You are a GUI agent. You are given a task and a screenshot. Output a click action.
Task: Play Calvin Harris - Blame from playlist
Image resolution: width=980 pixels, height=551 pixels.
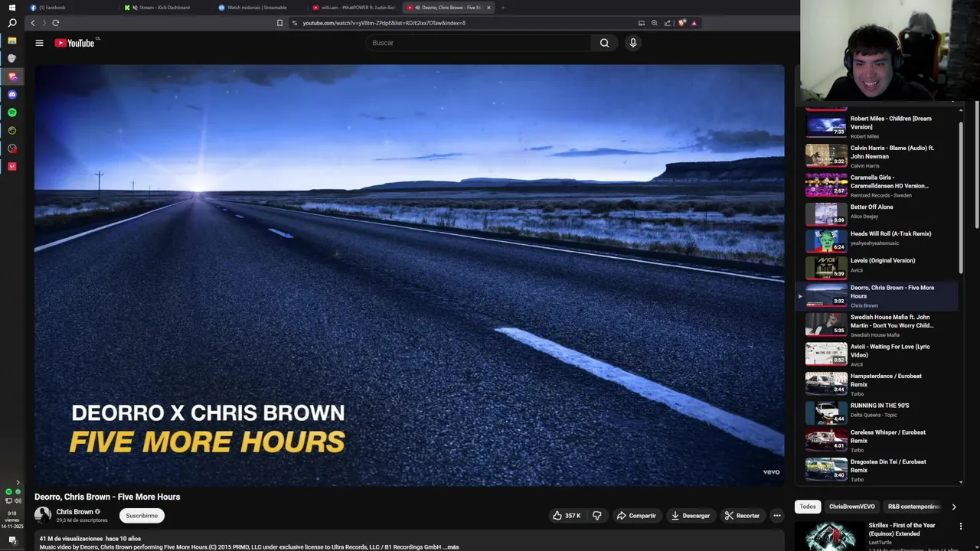[877, 155]
